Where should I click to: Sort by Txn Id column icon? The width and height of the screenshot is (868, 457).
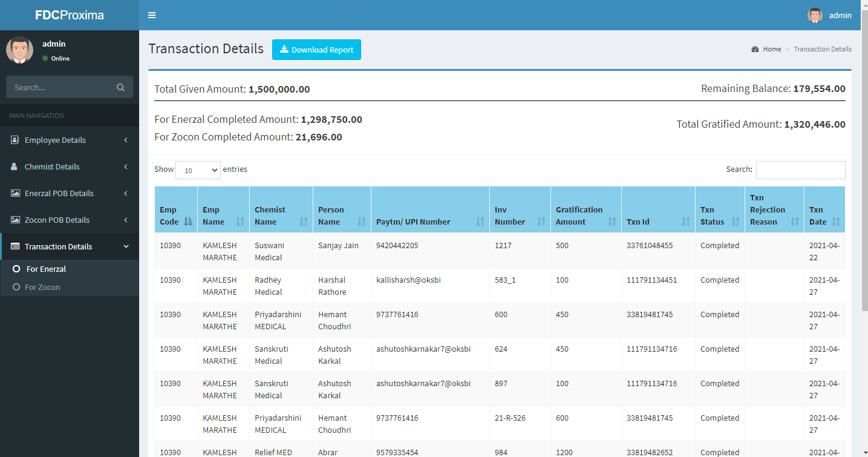[x=686, y=222]
